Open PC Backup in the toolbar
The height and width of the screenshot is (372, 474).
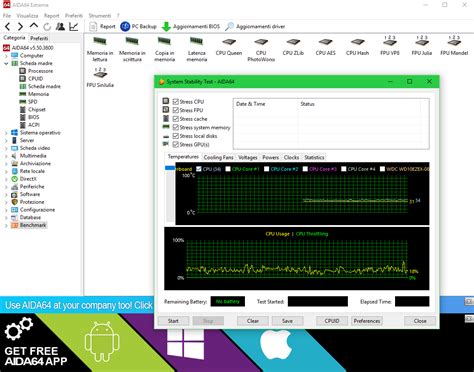click(138, 26)
